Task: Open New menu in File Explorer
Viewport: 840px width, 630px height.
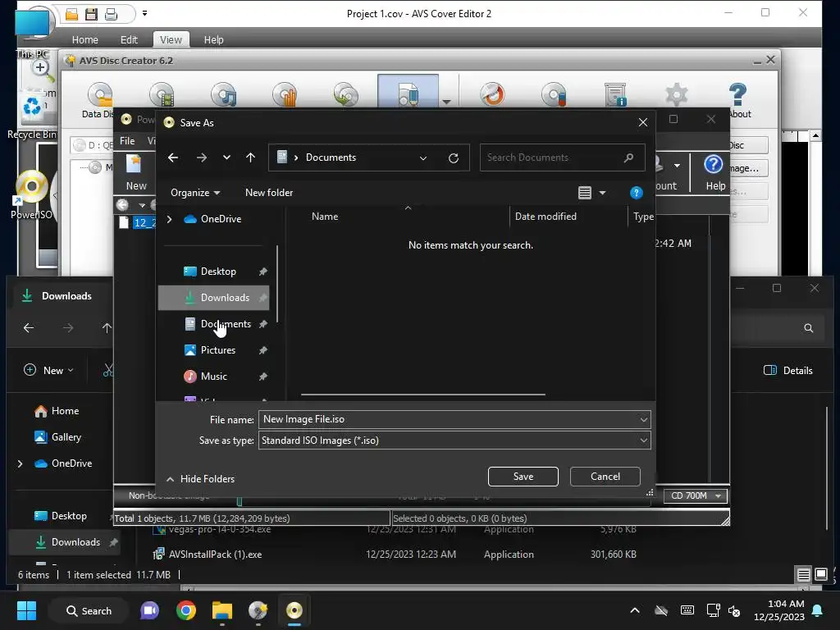Action: coord(48,370)
